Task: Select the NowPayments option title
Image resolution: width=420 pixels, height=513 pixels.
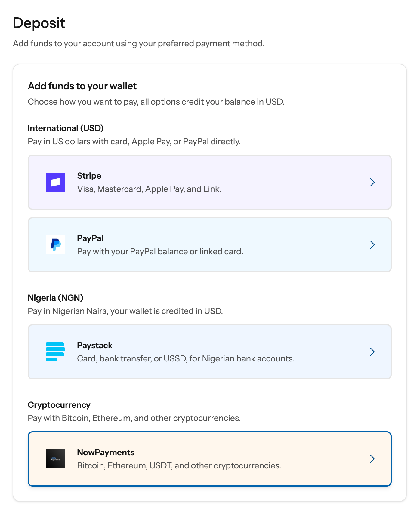Action: click(x=106, y=452)
